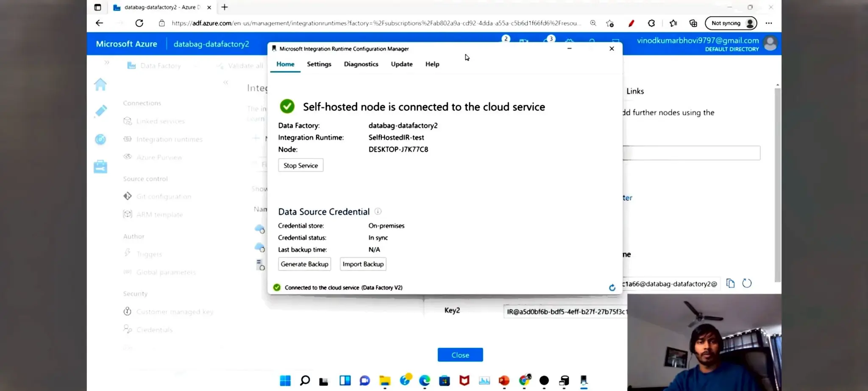868x391 pixels.
Task: Open McAfee from the taskbar
Action: tap(465, 381)
